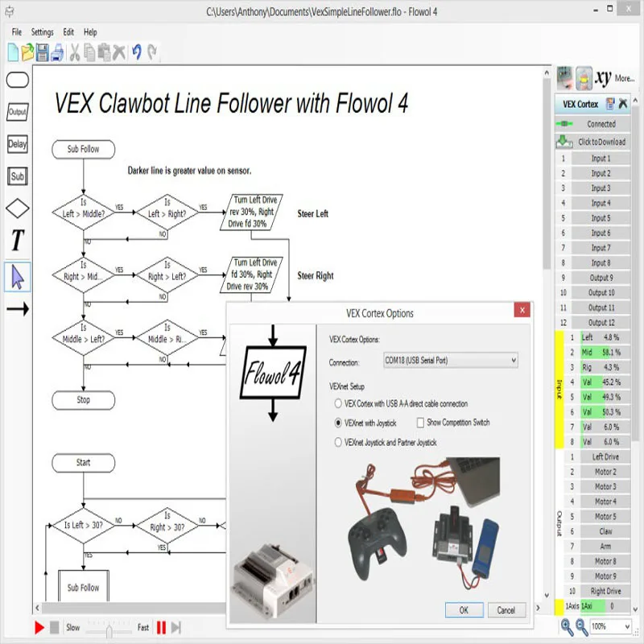Image resolution: width=644 pixels, height=644 pixels.
Task: Select VEX Cortex with USB A-A direct cable
Action: point(338,404)
